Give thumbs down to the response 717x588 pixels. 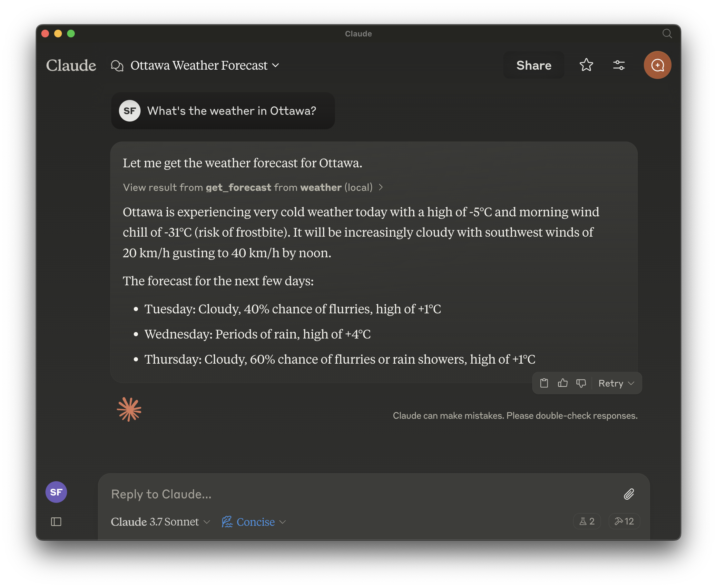click(581, 383)
